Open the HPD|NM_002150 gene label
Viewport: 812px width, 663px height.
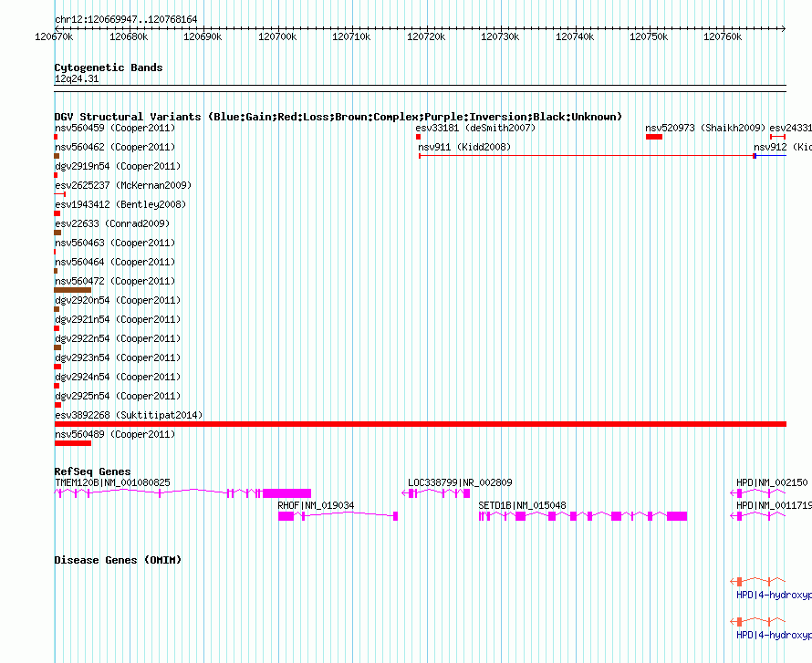[x=772, y=482]
